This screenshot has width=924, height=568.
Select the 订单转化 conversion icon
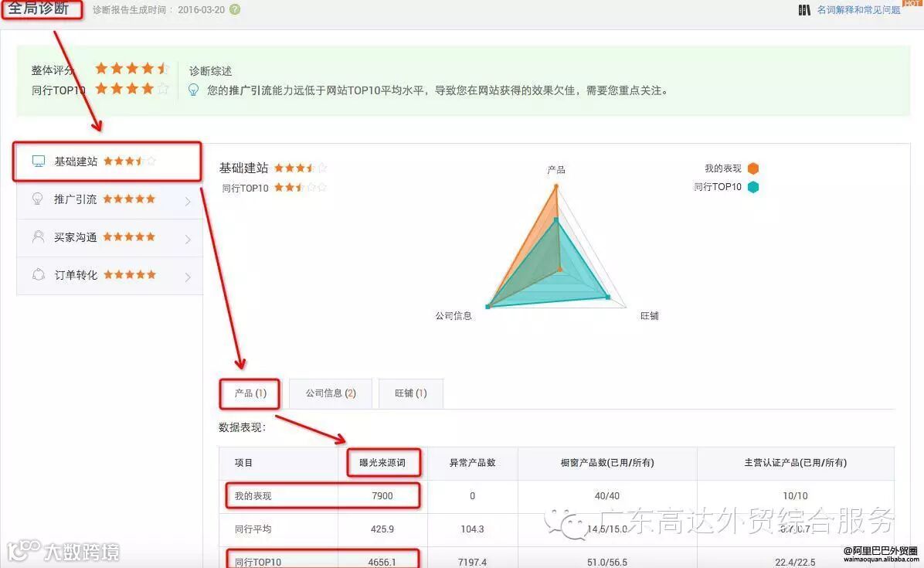pos(39,274)
